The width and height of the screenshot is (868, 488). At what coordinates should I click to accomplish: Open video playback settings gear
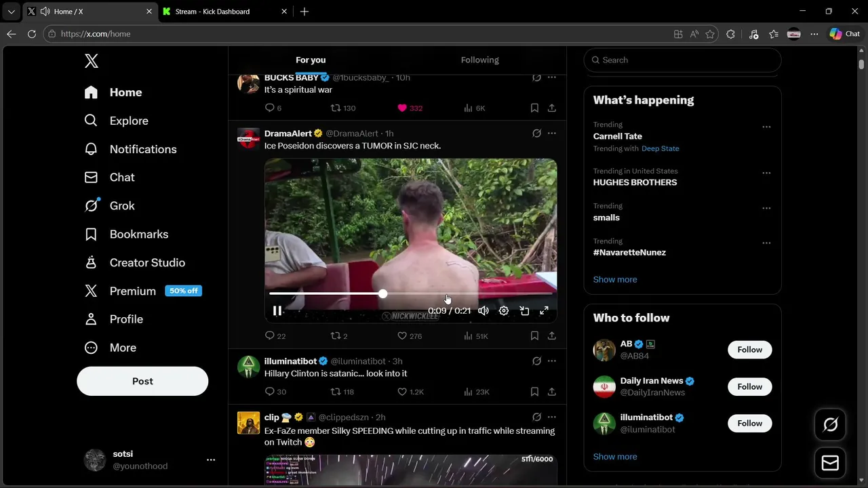coord(504,310)
